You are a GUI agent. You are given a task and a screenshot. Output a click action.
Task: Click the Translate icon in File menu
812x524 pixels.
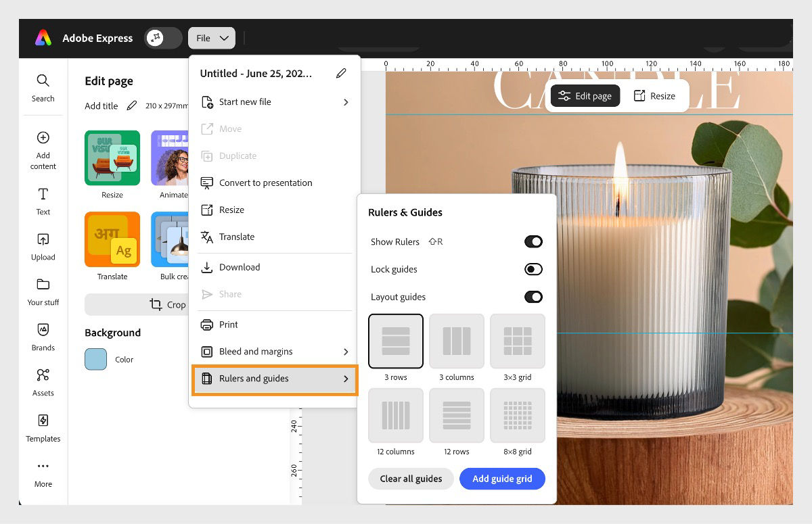(x=207, y=237)
